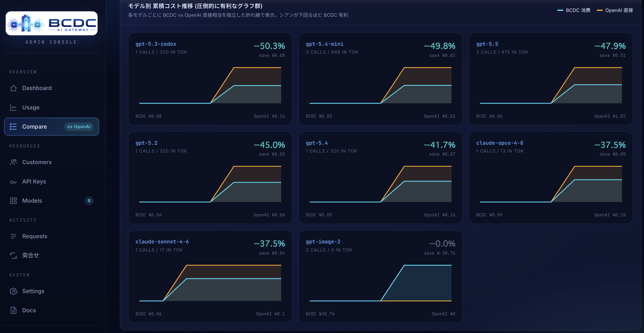644x333 pixels.
Task: Click the −0.0% savings figure
Action: [442, 244]
